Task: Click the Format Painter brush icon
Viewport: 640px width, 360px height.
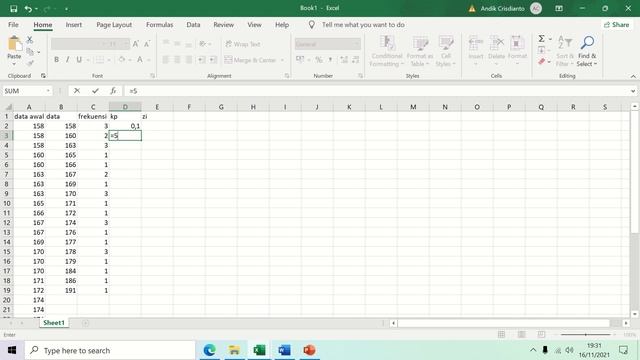Action: coord(29,63)
